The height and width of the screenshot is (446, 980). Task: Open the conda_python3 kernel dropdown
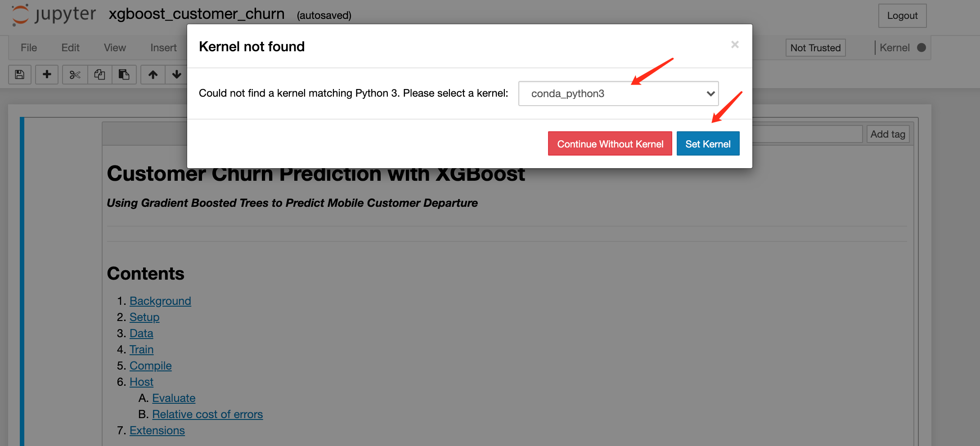[618, 94]
